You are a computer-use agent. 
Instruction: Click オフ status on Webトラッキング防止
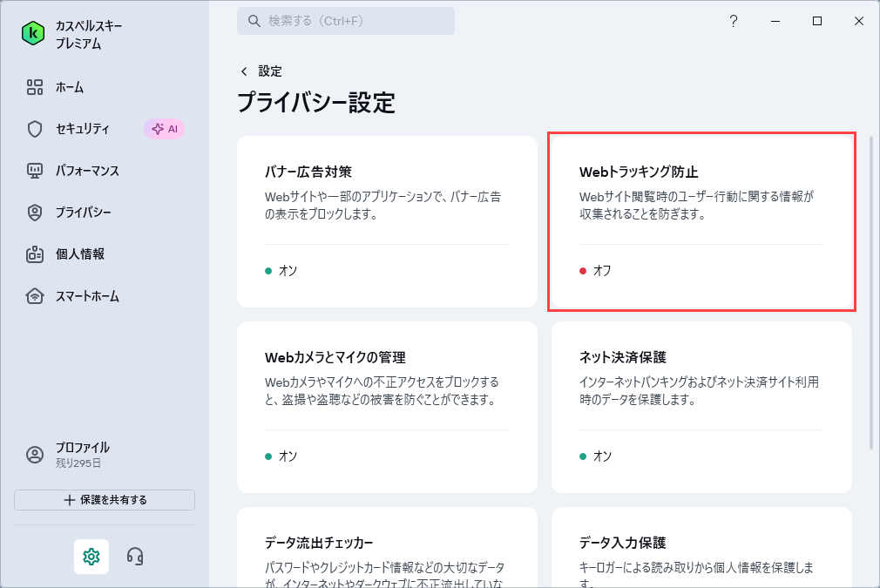click(x=596, y=270)
